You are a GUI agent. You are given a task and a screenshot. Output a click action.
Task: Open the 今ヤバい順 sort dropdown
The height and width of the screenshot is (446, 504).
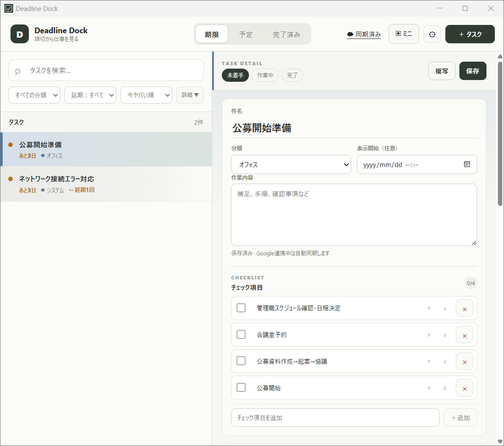(146, 95)
